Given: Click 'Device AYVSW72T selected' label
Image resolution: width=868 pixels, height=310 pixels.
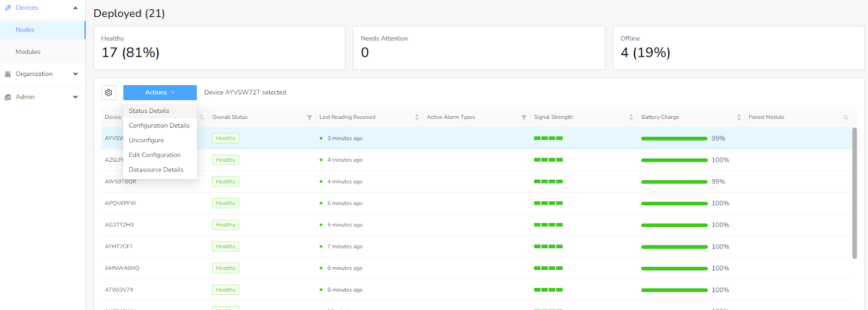Looking at the screenshot, I should [245, 92].
